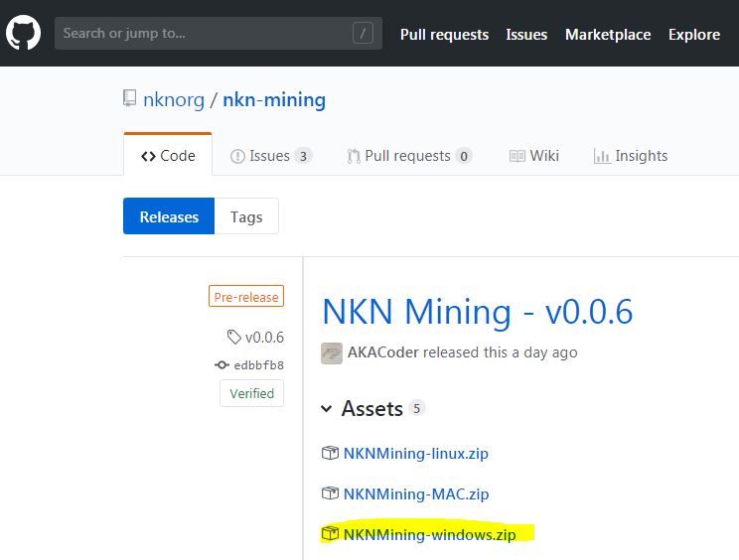Screen dimensions: 739x560
Task: Click the AKACoder avatar thumbnail
Action: (332, 352)
